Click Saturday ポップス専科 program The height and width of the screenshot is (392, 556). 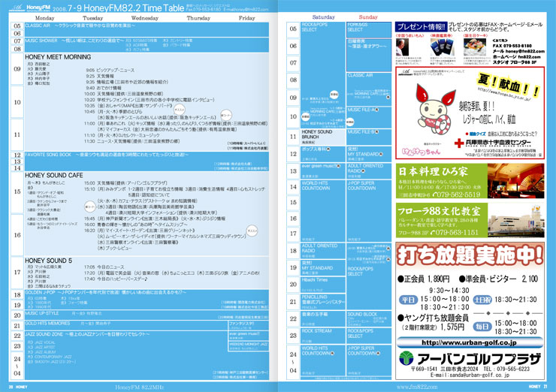coord(322,154)
